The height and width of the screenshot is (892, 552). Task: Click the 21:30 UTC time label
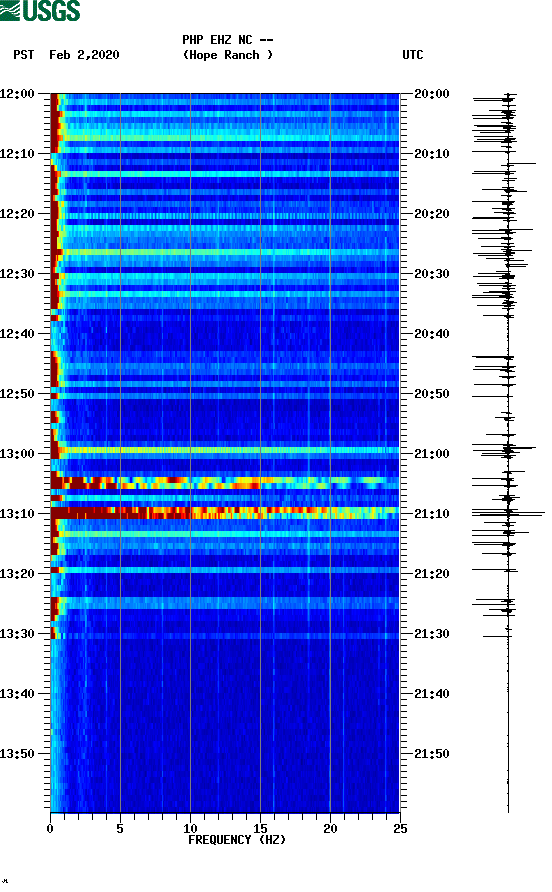click(x=431, y=634)
